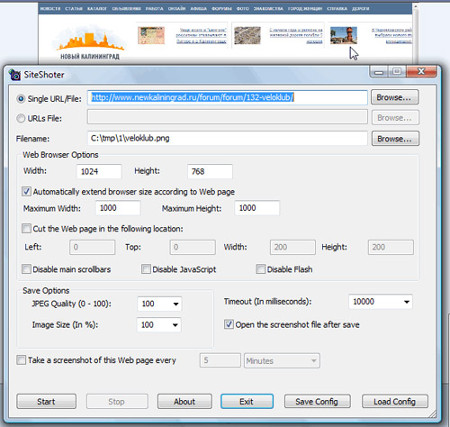Check Disable main scrollbars
Image resolution: width=450 pixels, height=427 pixels.
coord(26,269)
